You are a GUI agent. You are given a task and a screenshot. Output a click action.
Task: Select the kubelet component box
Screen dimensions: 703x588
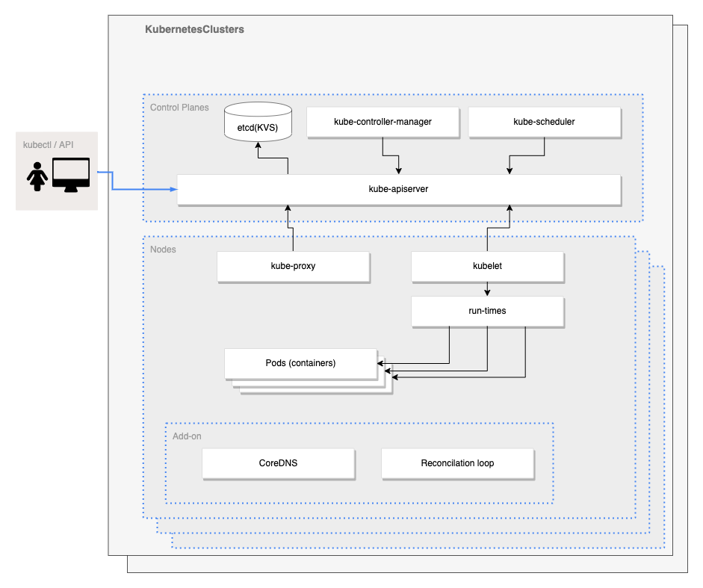(x=486, y=266)
